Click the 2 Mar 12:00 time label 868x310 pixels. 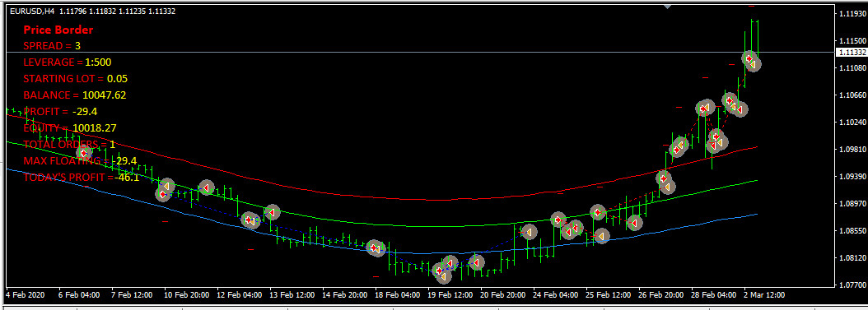pos(764,295)
